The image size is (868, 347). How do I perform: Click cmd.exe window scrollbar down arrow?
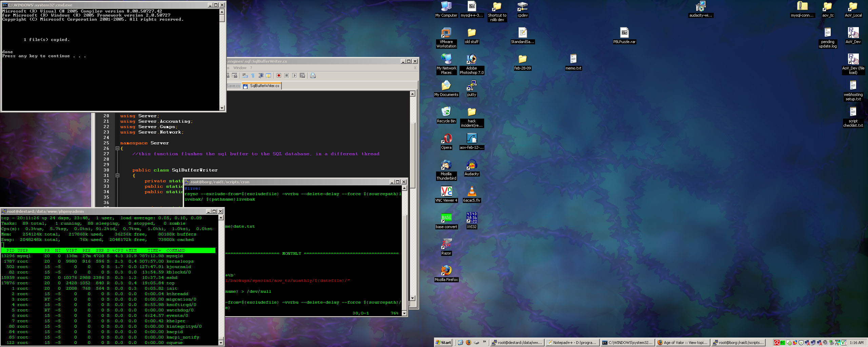[x=222, y=108]
